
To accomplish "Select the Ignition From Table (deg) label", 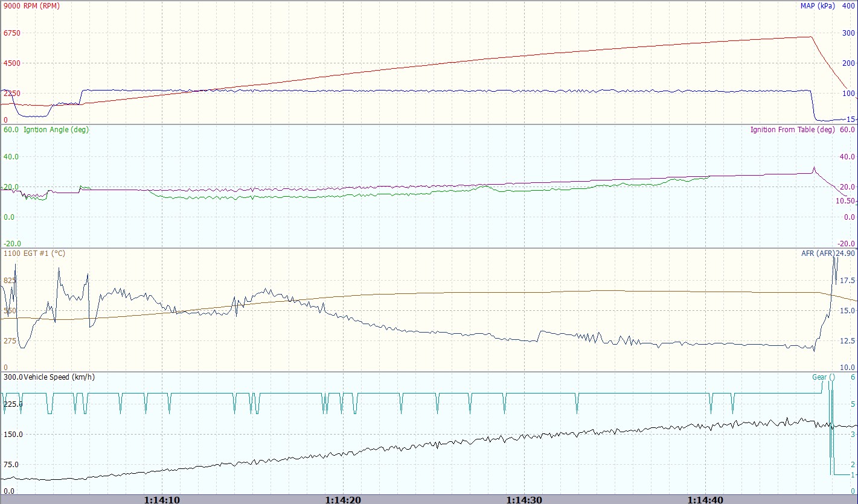I will tap(793, 130).
